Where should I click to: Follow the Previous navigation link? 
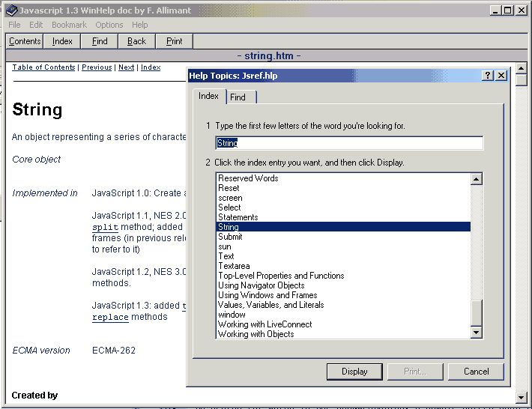tap(97, 67)
